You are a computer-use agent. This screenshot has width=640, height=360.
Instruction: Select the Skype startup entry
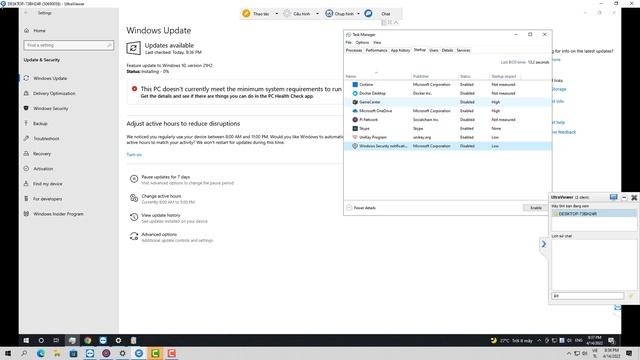(x=448, y=129)
